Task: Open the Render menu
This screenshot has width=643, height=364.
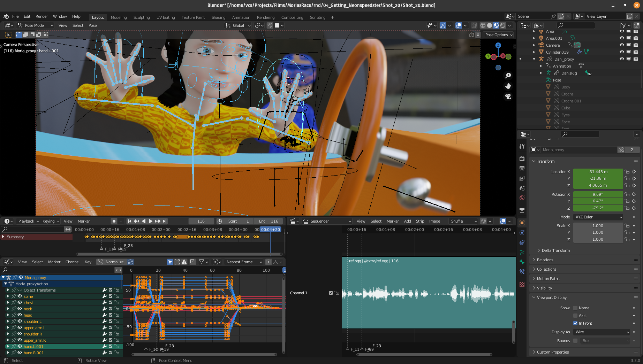Action: (41, 16)
